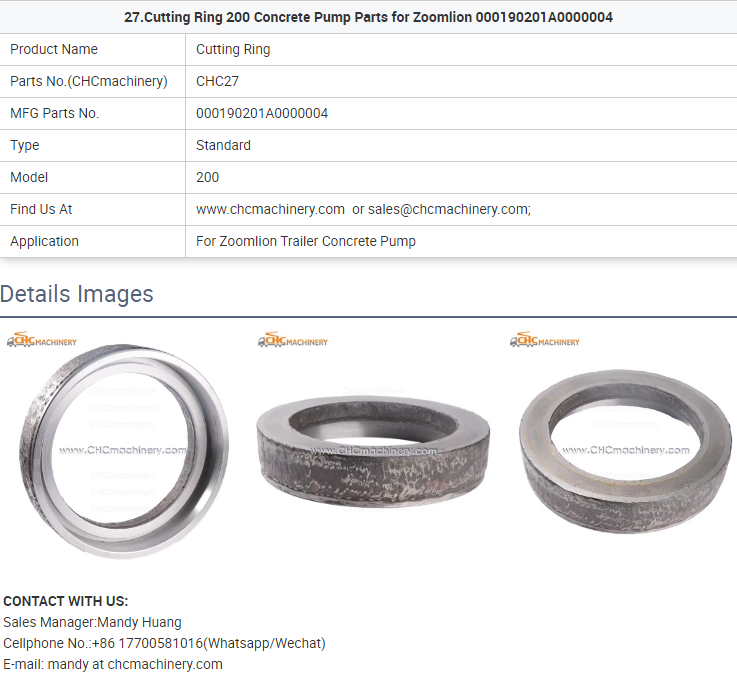The width and height of the screenshot is (737, 680).
Task: Click the Model value 200
Action: point(207,177)
